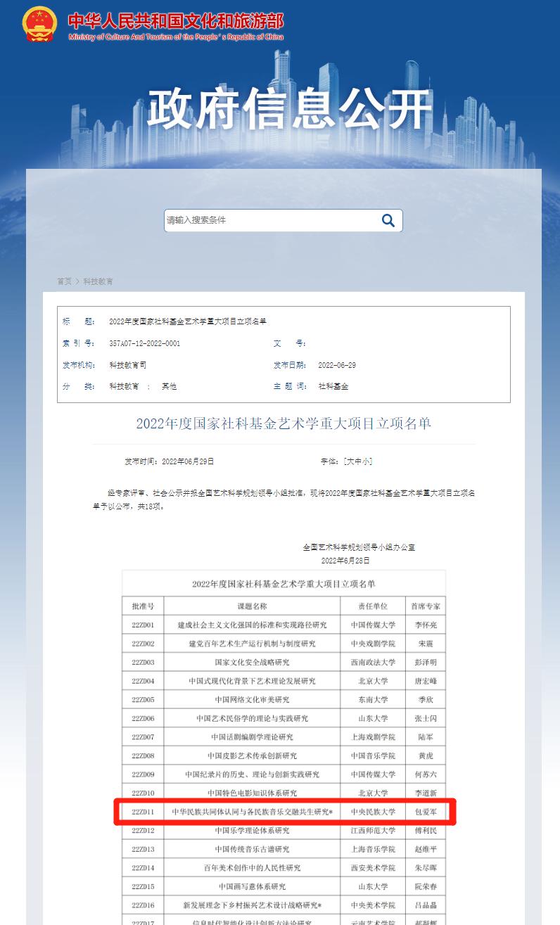This screenshot has width=560, height=925.
Task: Click expert name 包爱军
Action: tap(426, 812)
